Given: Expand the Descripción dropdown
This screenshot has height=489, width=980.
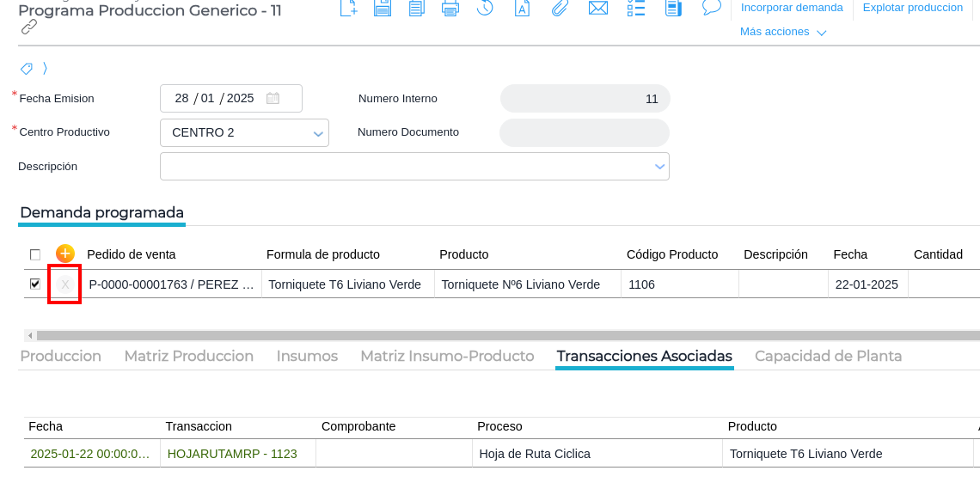Looking at the screenshot, I should click(659, 166).
